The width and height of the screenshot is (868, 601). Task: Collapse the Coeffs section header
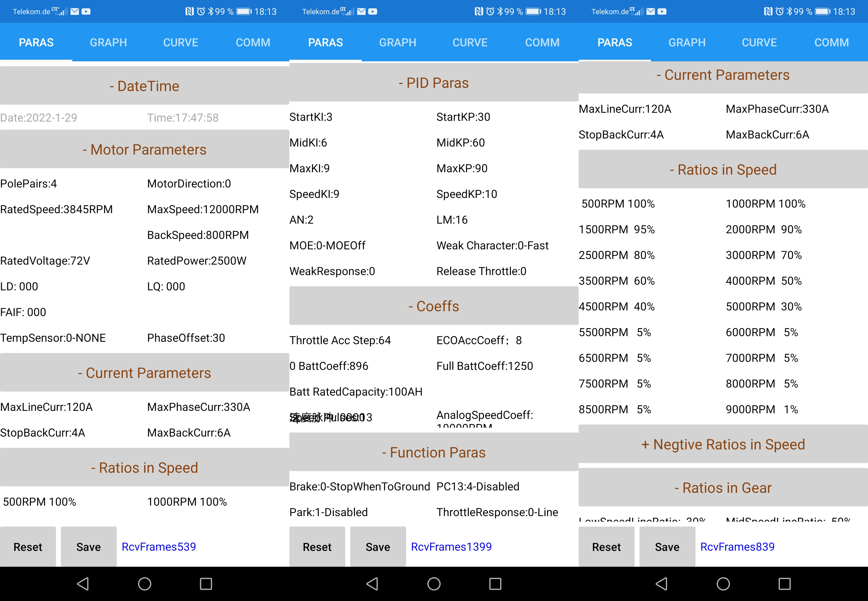tap(434, 306)
